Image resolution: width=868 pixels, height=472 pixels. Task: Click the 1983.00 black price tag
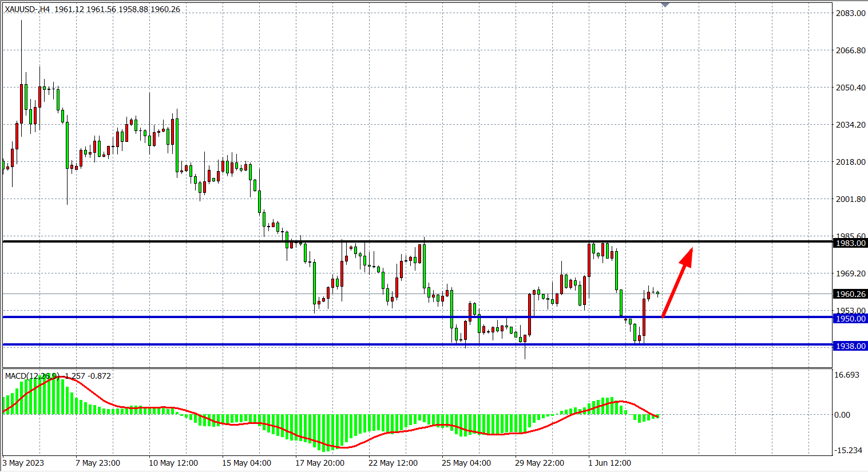click(x=850, y=243)
